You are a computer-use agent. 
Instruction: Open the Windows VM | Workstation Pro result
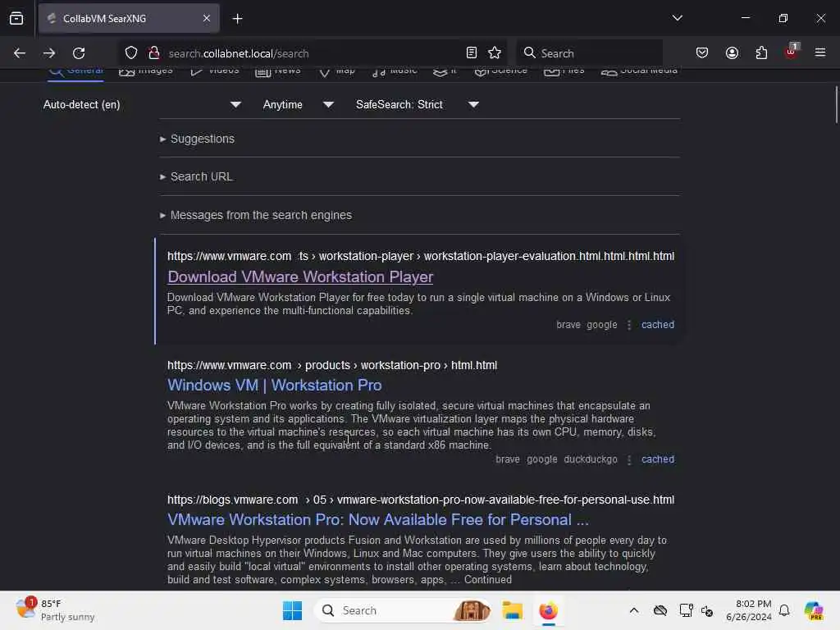(274, 386)
